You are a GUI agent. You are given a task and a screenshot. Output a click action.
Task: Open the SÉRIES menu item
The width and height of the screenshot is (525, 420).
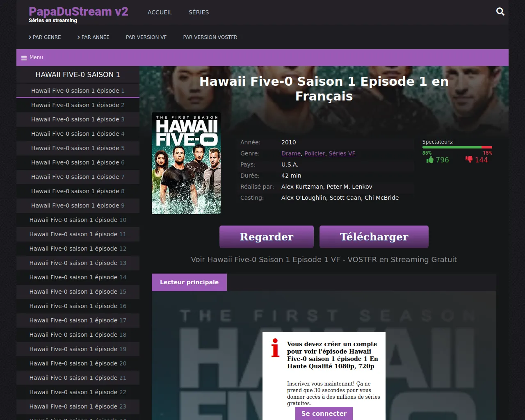(x=199, y=12)
